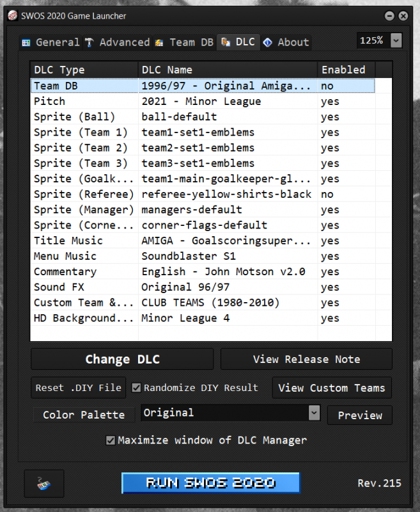The width and height of the screenshot is (420, 512).
Task: Uncheck Maximize window of DLC Manager
Action: point(111,440)
